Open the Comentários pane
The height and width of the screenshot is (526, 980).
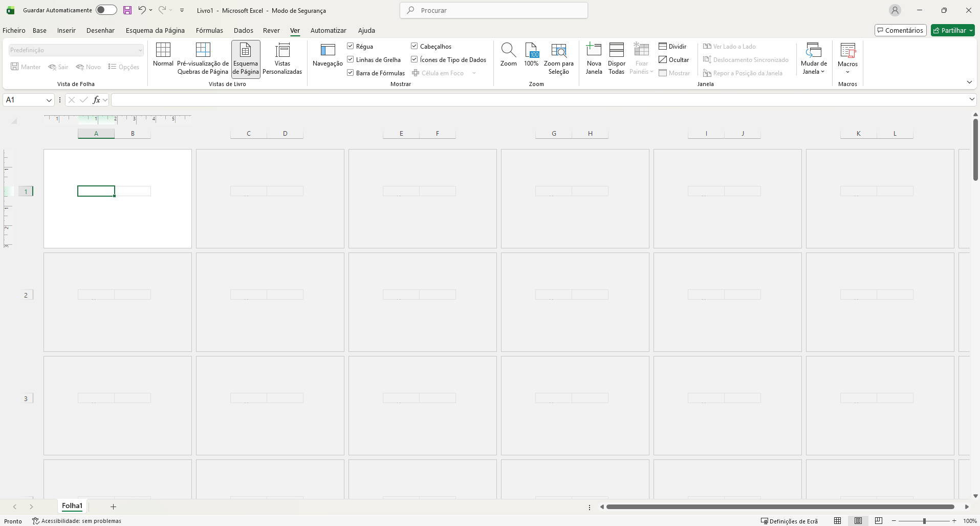click(x=901, y=30)
